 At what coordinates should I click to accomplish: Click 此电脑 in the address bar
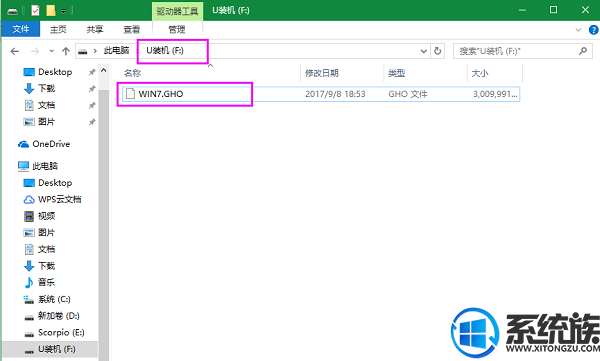pyautogui.click(x=116, y=51)
